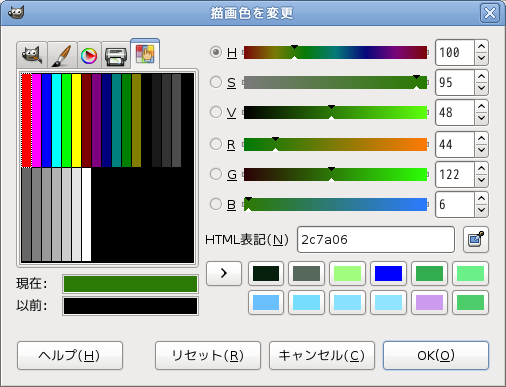Select the S saturation radio button
The height and width of the screenshot is (387, 506).
click(x=216, y=82)
